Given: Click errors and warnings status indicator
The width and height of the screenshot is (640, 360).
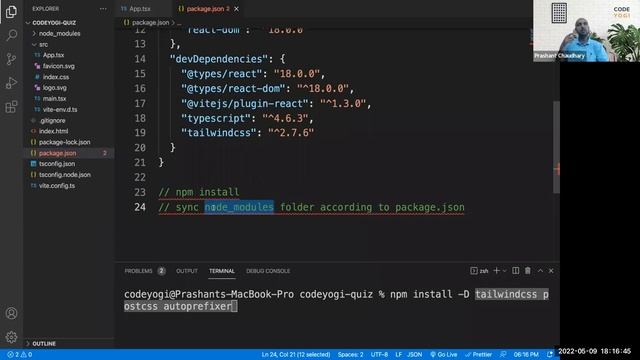Looking at the screenshot, I should pyautogui.click(x=20, y=355).
